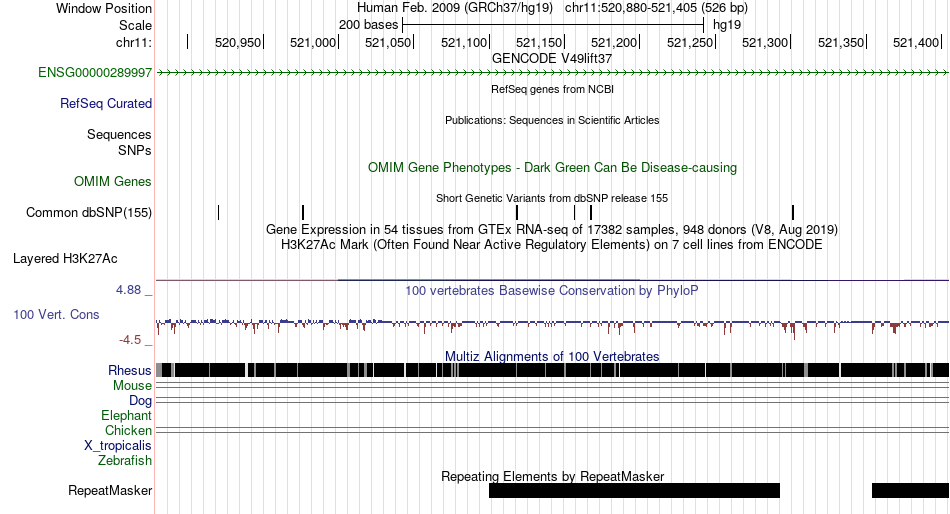Click the RepeatMasker track label

[x=110, y=490]
